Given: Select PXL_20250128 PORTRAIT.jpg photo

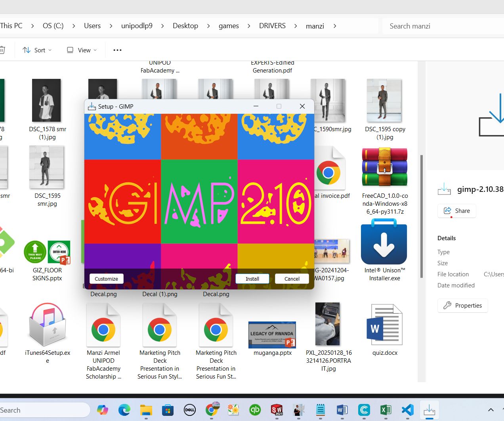Looking at the screenshot, I should [328, 324].
